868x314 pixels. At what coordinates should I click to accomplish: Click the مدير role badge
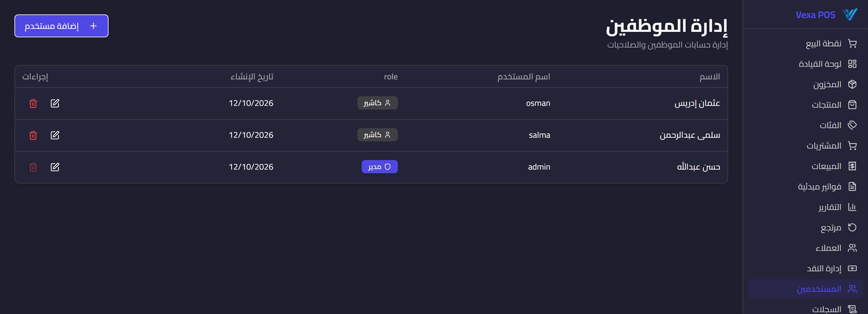pos(380,167)
